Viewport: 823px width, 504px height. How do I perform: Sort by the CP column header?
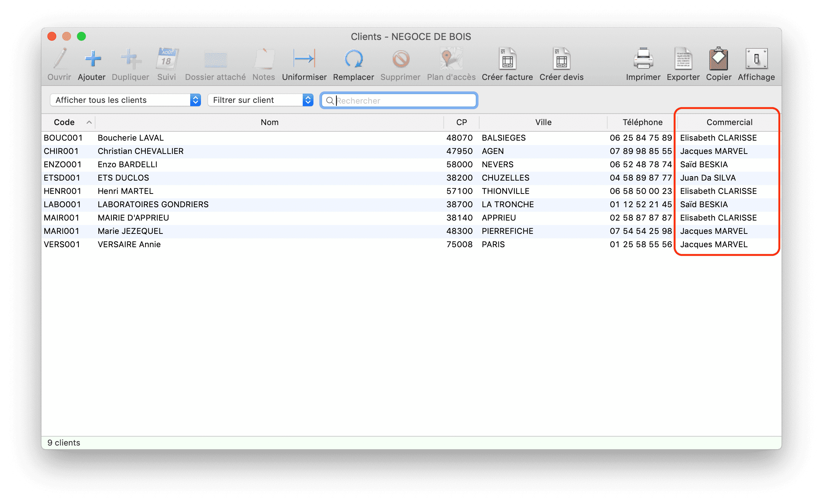pyautogui.click(x=461, y=122)
